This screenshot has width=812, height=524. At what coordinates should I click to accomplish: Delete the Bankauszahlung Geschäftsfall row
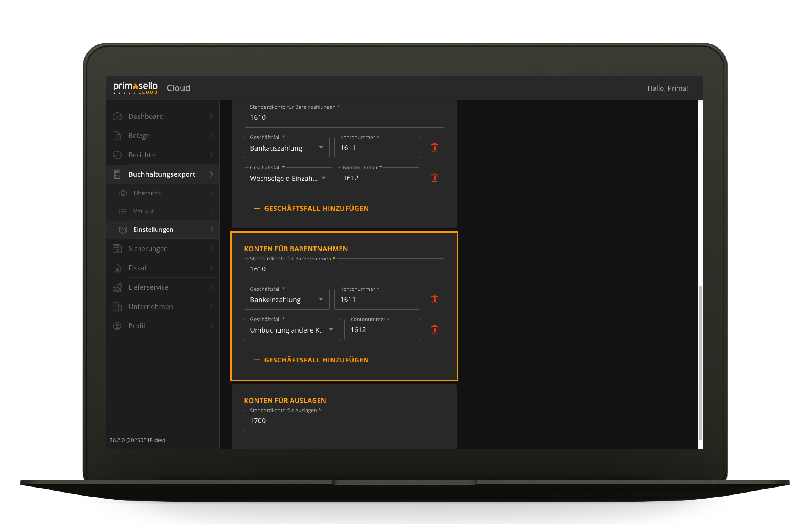click(435, 147)
